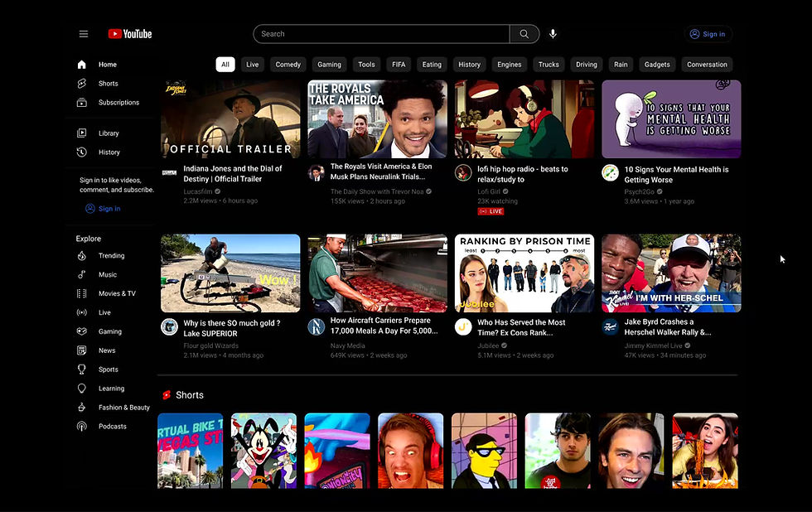Open Podcasts icon under Explore

click(x=82, y=427)
